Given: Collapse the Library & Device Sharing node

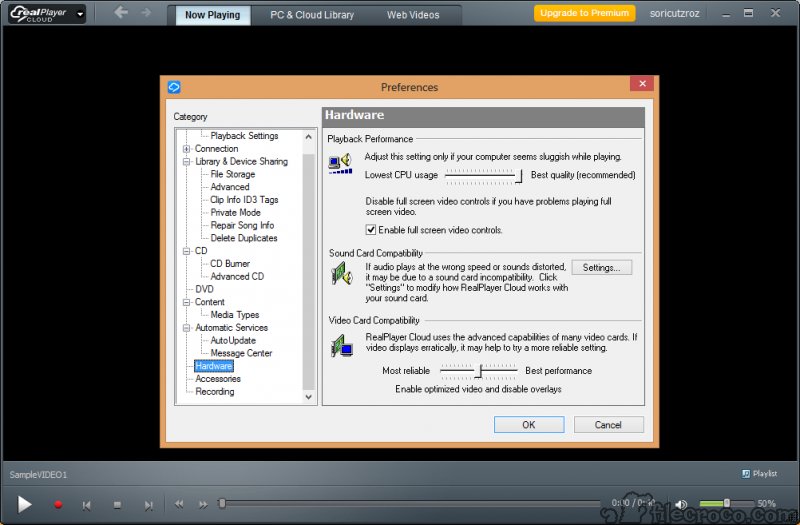Looking at the screenshot, I should coord(186,162).
